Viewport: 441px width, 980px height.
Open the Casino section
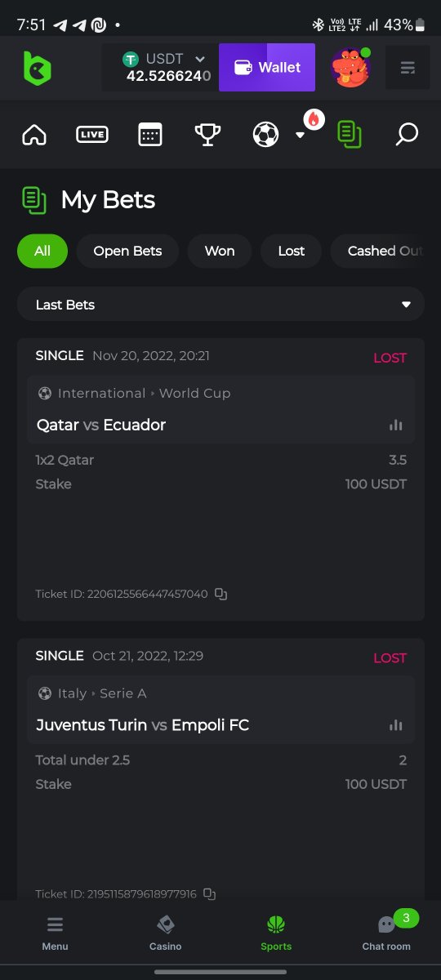click(x=165, y=933)
